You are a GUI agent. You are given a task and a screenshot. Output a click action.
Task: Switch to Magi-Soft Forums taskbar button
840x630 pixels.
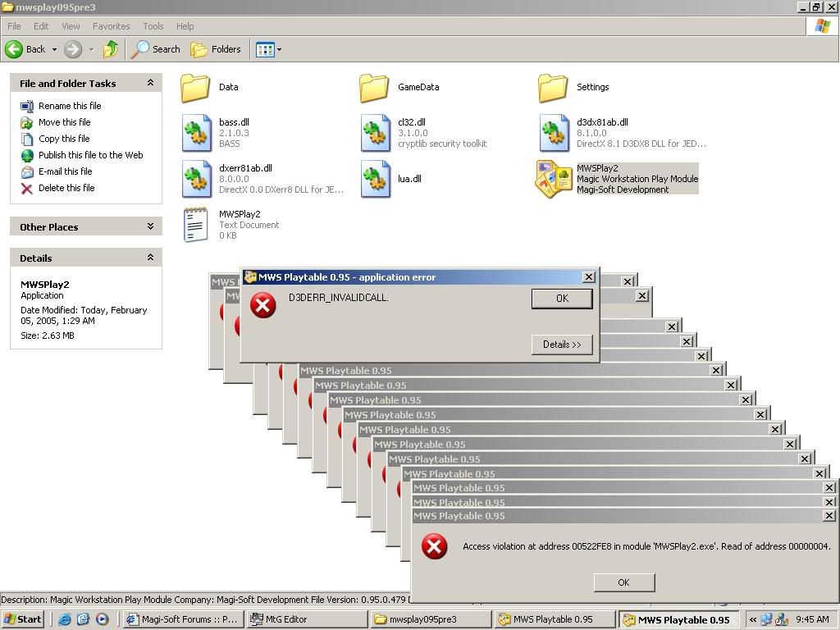click(183, 619)
